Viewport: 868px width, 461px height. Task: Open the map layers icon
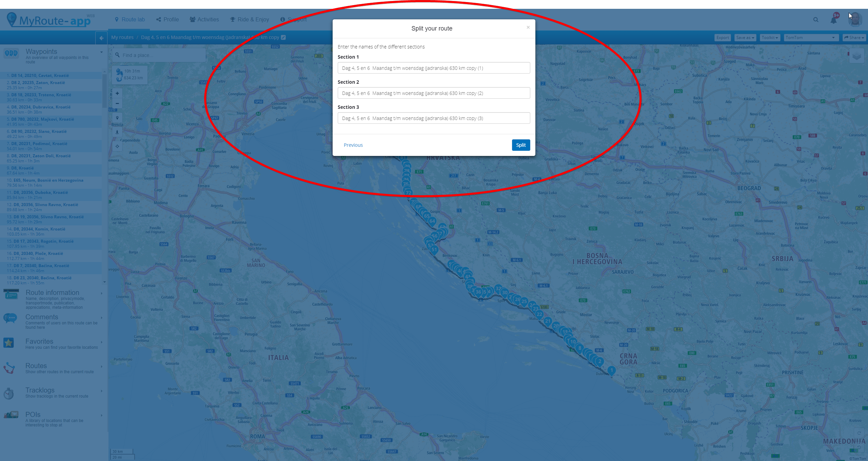[856, 56]
